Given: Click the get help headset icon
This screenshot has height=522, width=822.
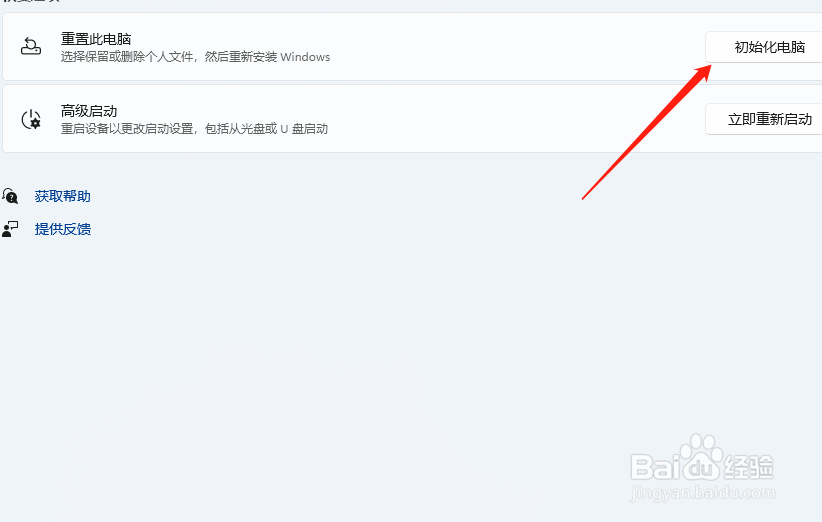Looking at the screenshot, I should click(10, 196).
